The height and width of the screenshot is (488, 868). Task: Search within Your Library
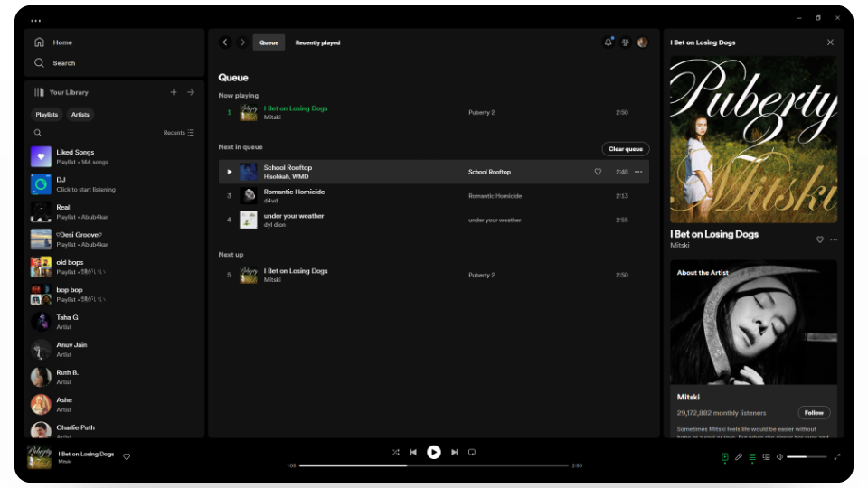[38, 133]
